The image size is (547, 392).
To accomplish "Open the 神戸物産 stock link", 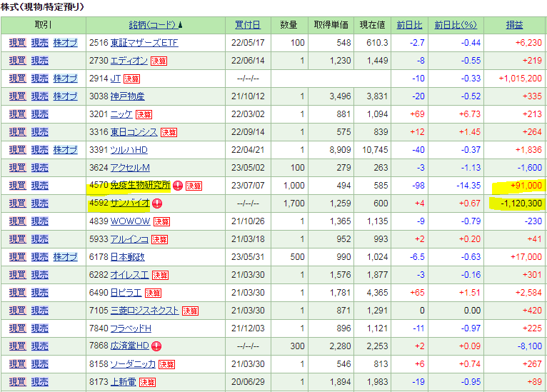I will [x=127, y=96].
